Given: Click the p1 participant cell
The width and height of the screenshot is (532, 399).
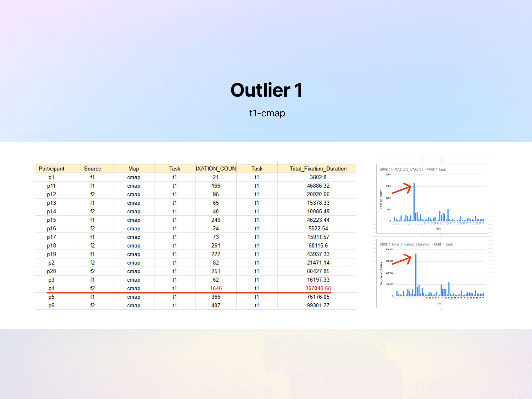Looking at the screenshot, I should pyautogui.click(x=51, y=177).
